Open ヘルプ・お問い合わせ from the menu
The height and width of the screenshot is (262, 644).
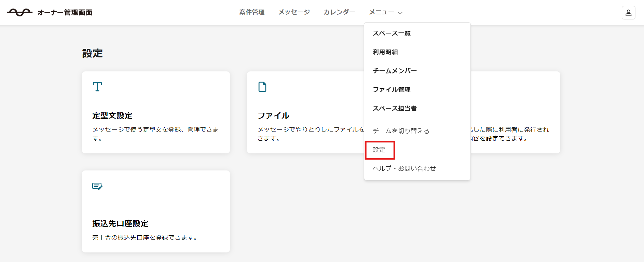(x=404, y=168)
